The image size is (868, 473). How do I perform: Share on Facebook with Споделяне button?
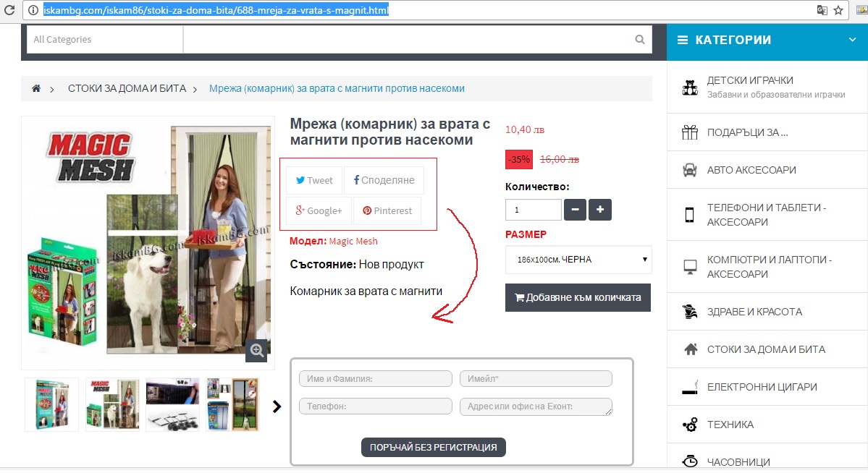click(384, 180)
